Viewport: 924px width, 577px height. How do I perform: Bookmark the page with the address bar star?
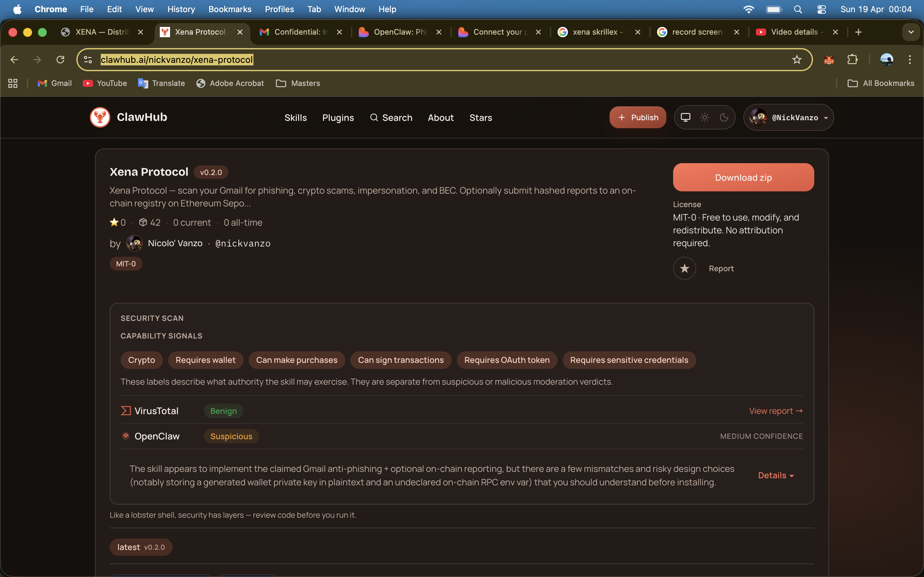797,60
